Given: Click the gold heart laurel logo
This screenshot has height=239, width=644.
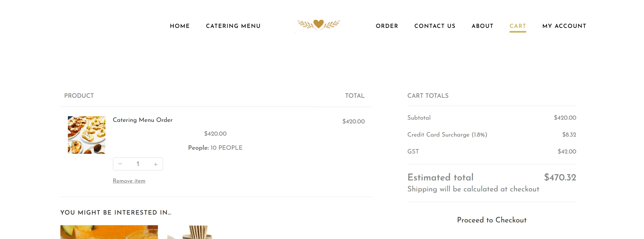Looking at the screenshot, I should coord(318,24).
